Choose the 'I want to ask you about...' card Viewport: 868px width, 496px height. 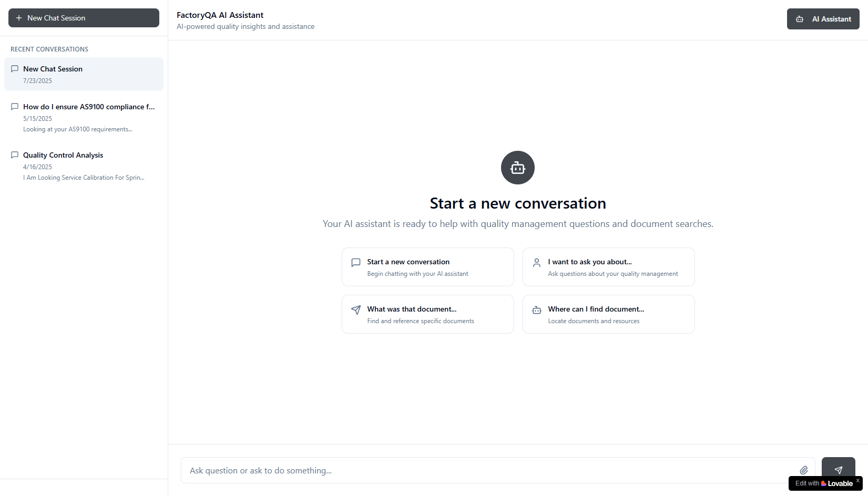[x=609, y=267]
